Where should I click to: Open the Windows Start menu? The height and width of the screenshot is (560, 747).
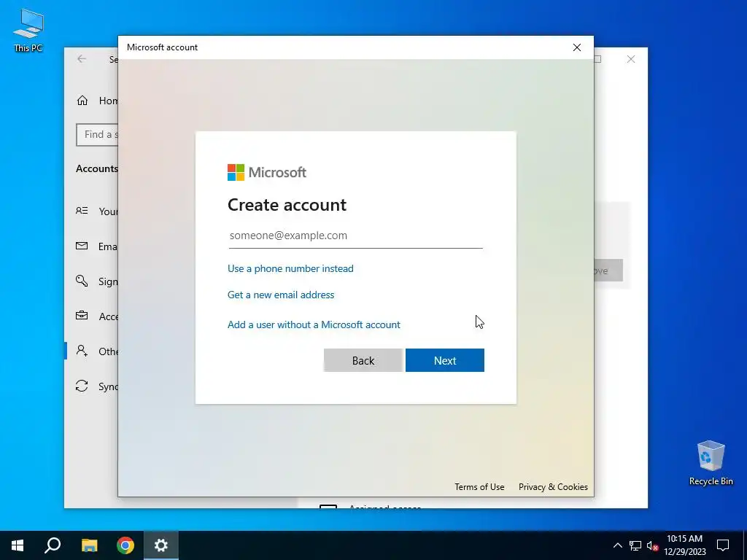coord(18,545)
